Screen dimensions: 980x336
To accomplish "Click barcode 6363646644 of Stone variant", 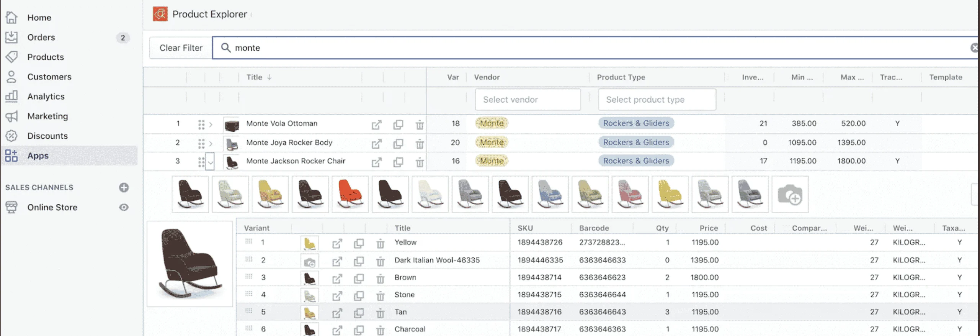I will [x=602, y=295].
